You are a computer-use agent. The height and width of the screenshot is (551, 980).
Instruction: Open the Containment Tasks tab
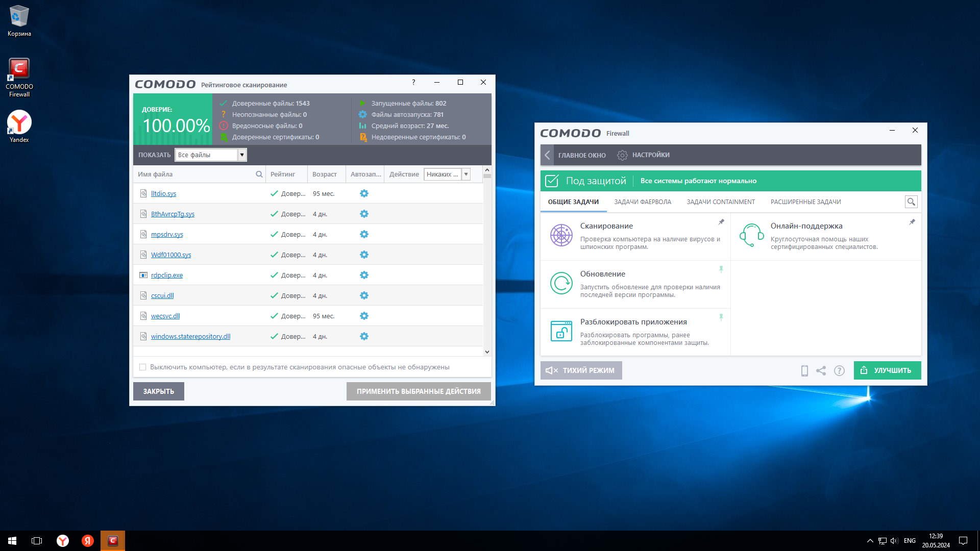click(720, 202)
